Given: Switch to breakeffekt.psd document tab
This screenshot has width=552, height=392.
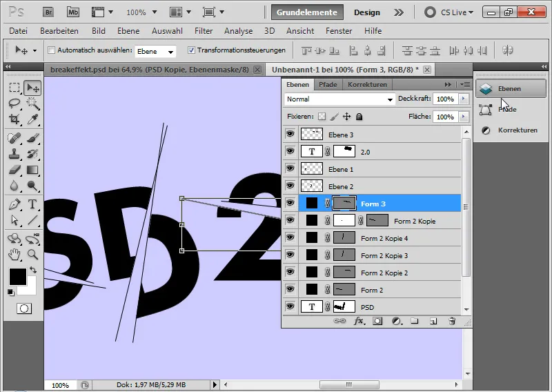Looking at the screenshot, I should point(149,70).
